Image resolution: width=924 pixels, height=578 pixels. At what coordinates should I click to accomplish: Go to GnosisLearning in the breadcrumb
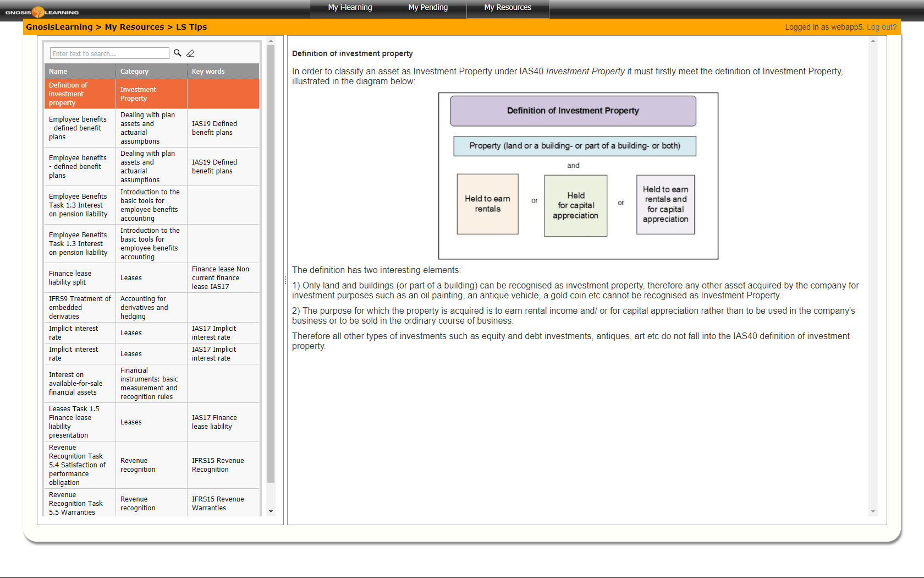[x=59, y=27]
